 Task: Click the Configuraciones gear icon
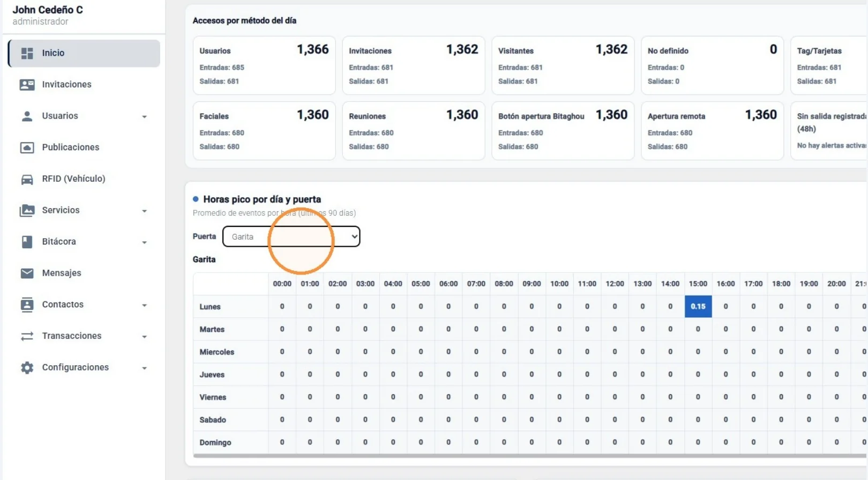[x=27, y=368]
